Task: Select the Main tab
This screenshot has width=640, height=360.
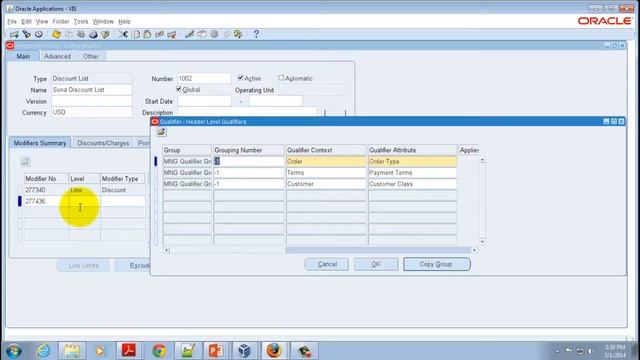Action: click(23, 56)
